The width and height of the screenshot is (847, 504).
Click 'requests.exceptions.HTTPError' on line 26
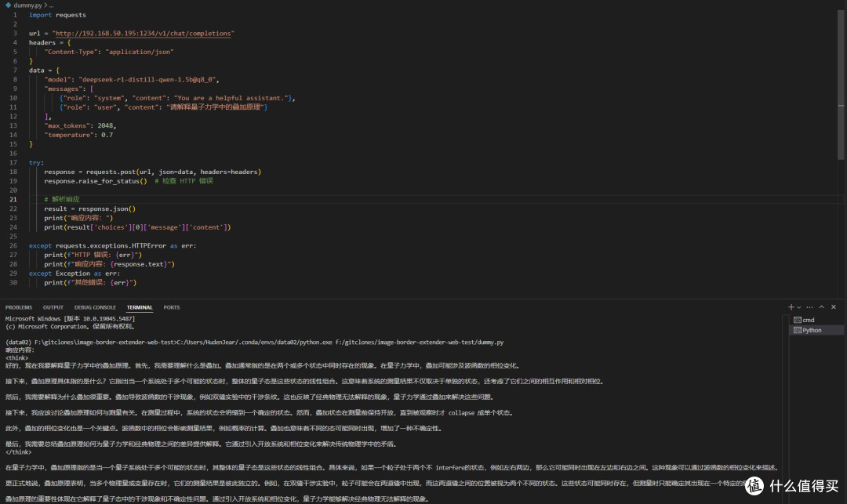pos(111,246)
